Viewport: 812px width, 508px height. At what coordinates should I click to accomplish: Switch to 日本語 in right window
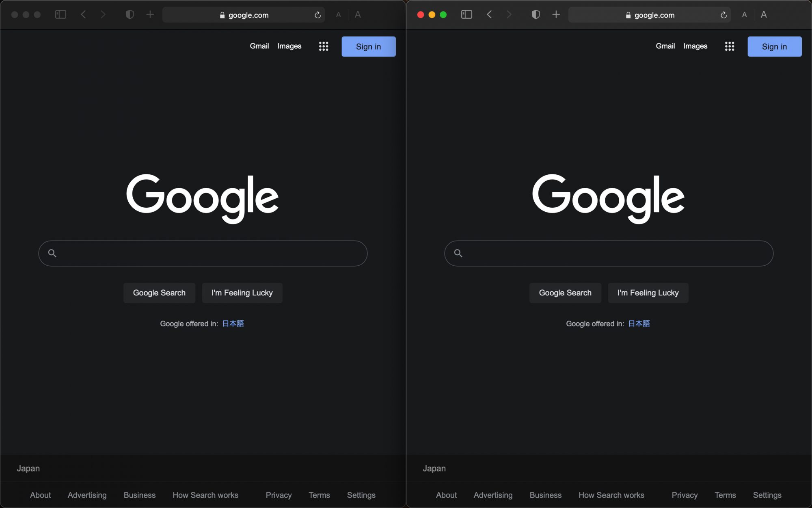click(x=639, y=323)
